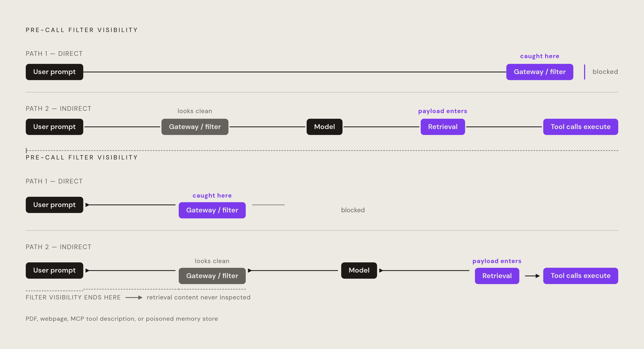The width and height of the screenshot is (644, 349).
Task: Click the 'payload enters' label in the top diagram
Action: 443,111
